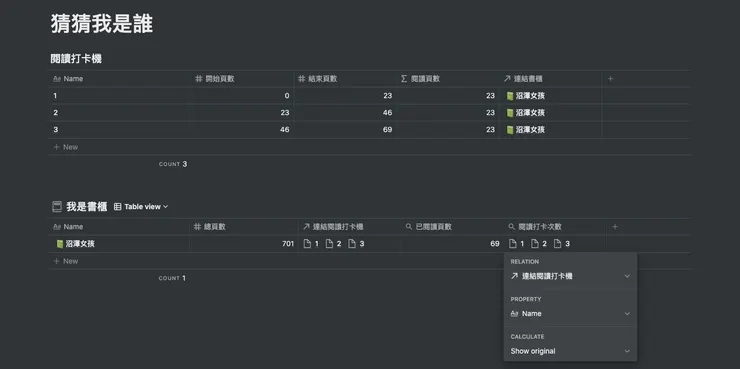Click 結束頁數 cell with value 46
The height and width of the screenshot is (369, 740).
click(x=345, y=113)
